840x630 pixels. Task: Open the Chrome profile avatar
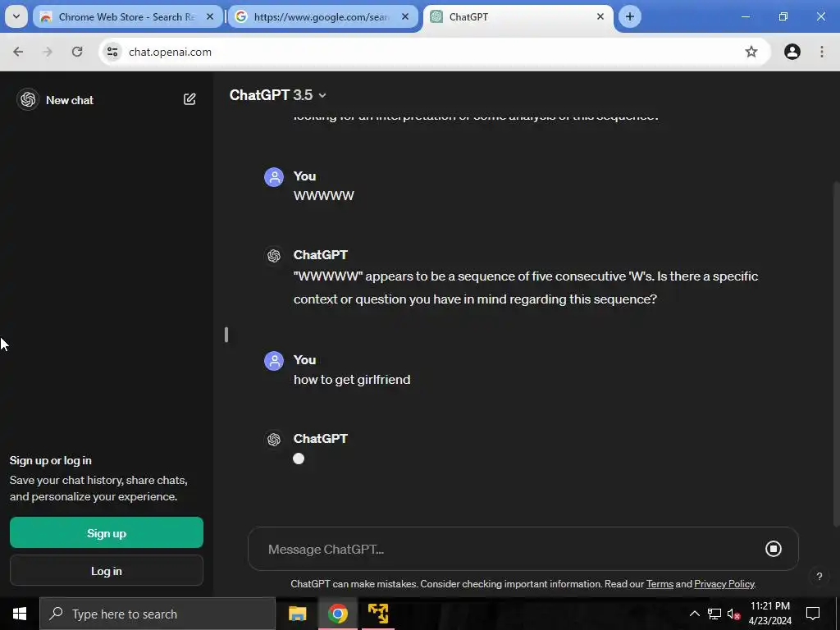click(792, 52)
